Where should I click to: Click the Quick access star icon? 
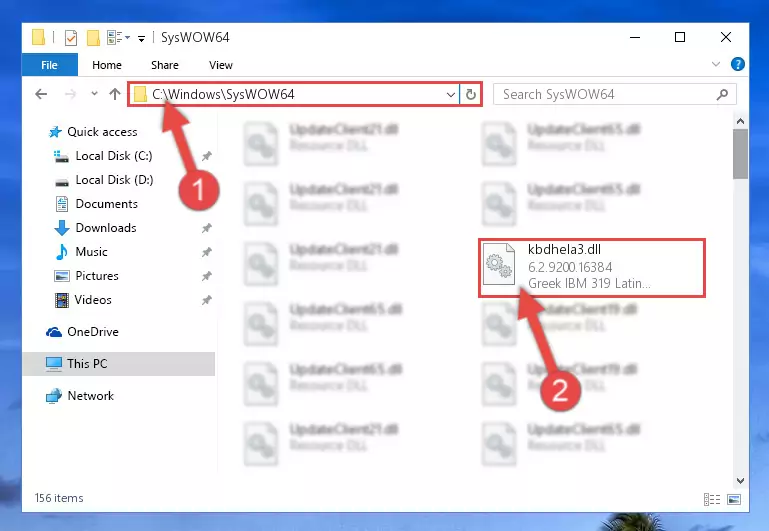(x=55, y=132)
